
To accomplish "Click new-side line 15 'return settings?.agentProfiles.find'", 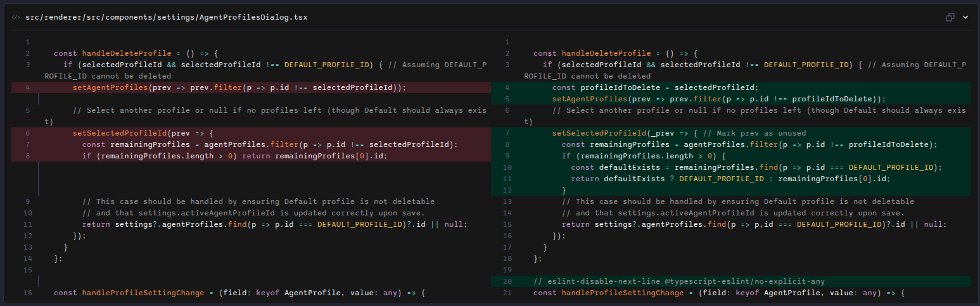I will (x=730, y=224).
